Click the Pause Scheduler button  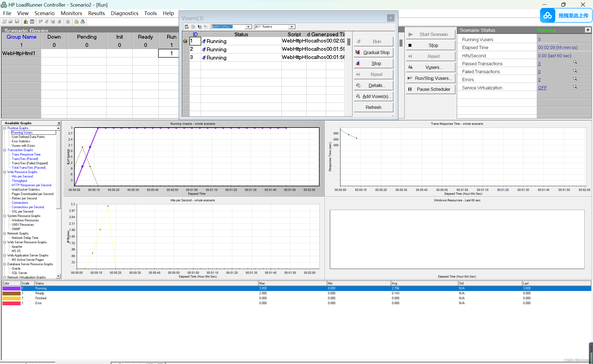click(x=430, y=89)
